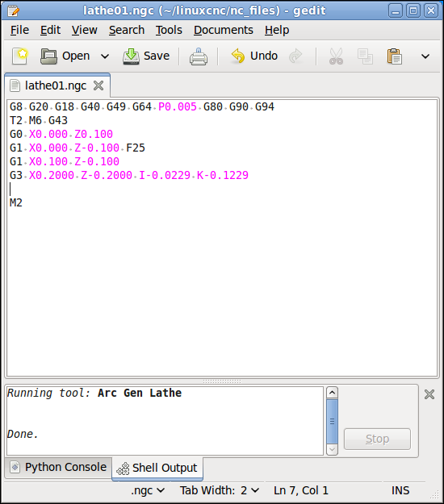Click the Stop button in bottom panel

coord(377,439)
